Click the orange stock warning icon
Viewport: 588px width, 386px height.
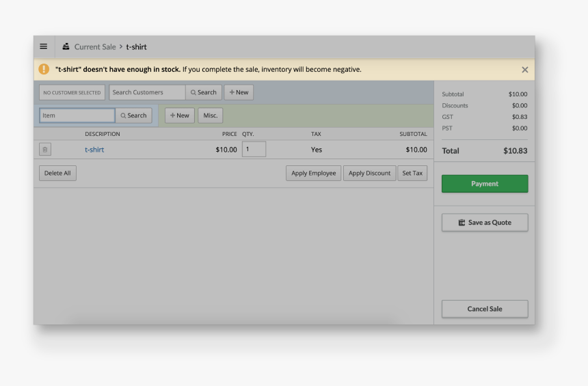44,69
